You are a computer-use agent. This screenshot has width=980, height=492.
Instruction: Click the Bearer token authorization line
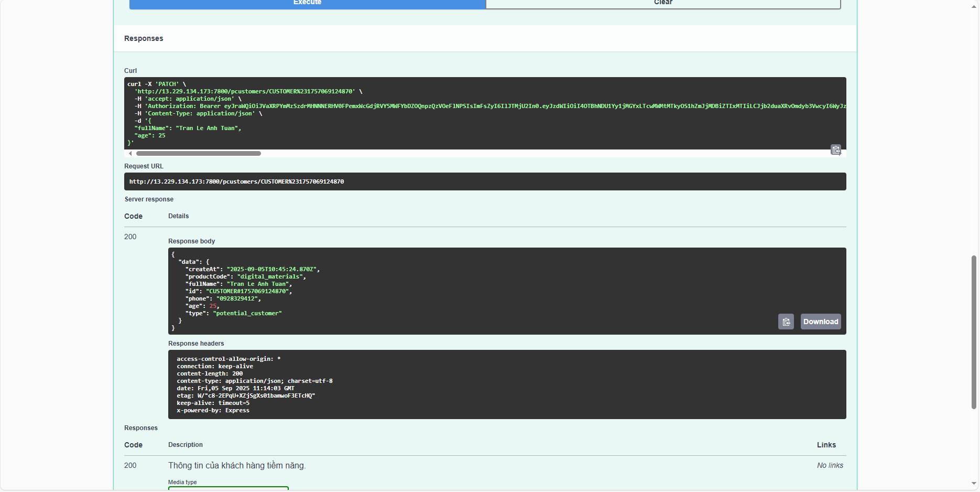pos(472,106)
